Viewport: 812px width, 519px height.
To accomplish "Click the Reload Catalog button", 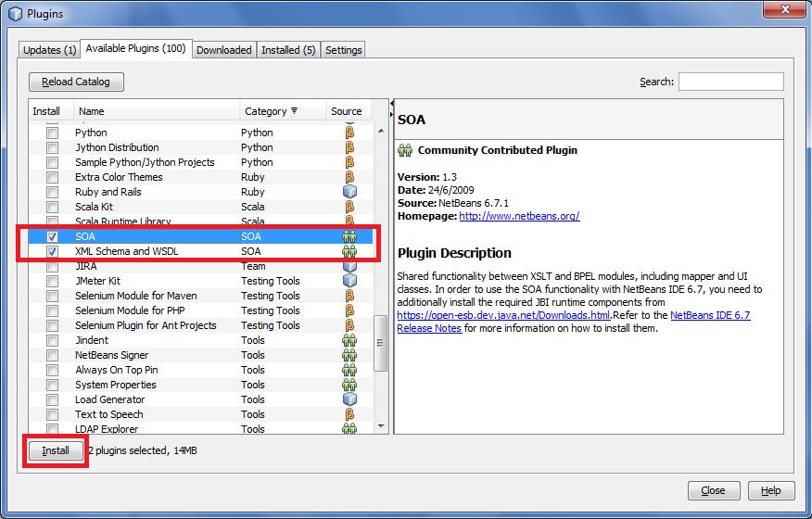I will (76, 82).
